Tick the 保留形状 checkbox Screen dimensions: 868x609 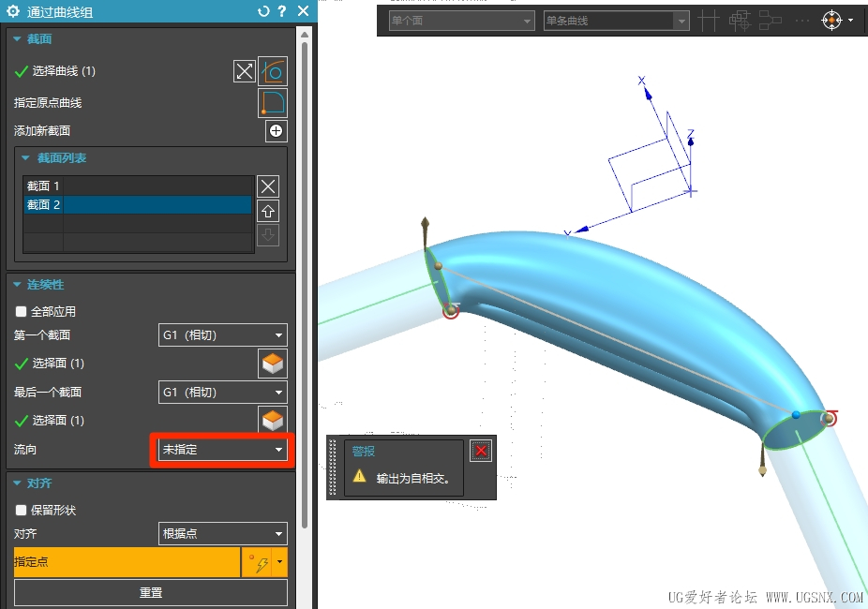21,510
